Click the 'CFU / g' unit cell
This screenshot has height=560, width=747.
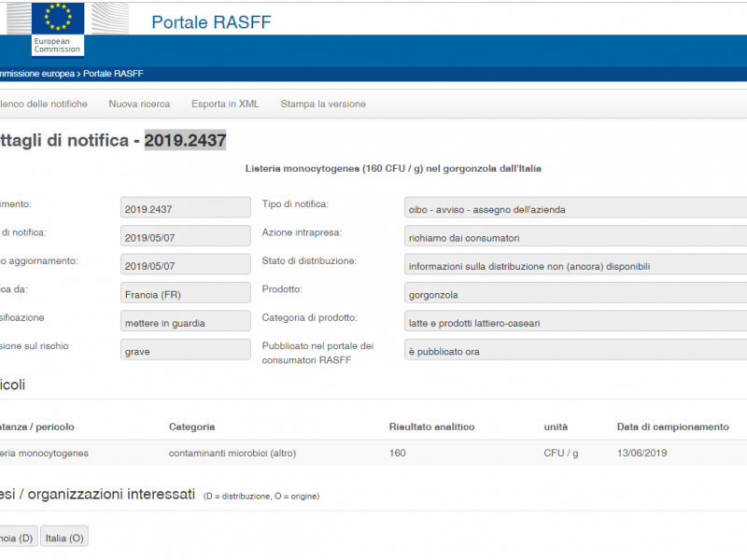click(x=561, y=453)
